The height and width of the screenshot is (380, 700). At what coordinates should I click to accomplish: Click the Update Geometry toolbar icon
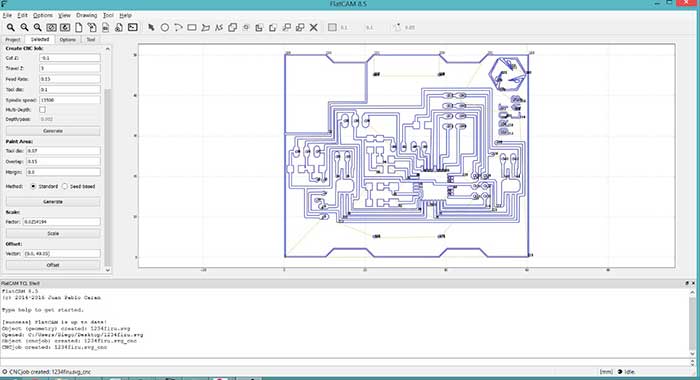(105, 27)
